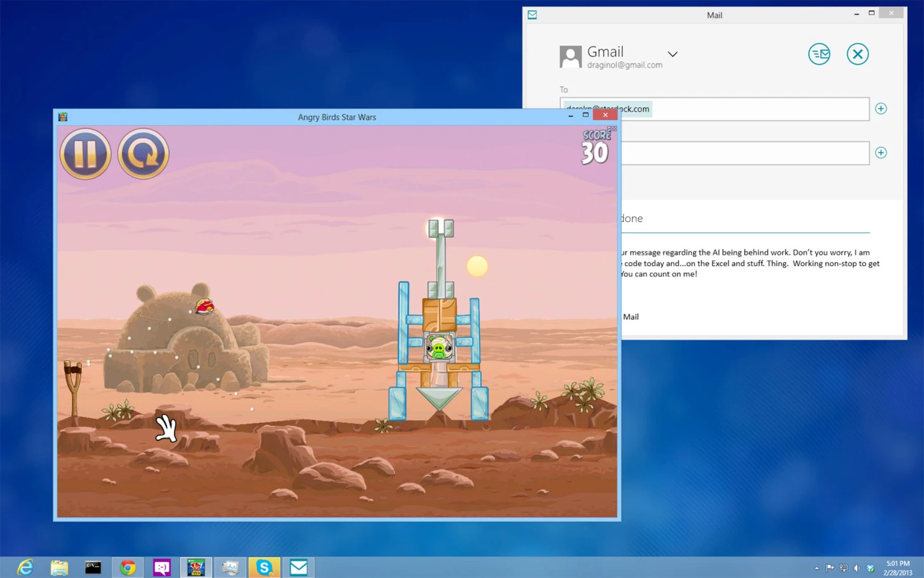The width and height of the screenshot is (924, 578).
Task: Open File Explorer from the taskbar
Action: (59, 567)
